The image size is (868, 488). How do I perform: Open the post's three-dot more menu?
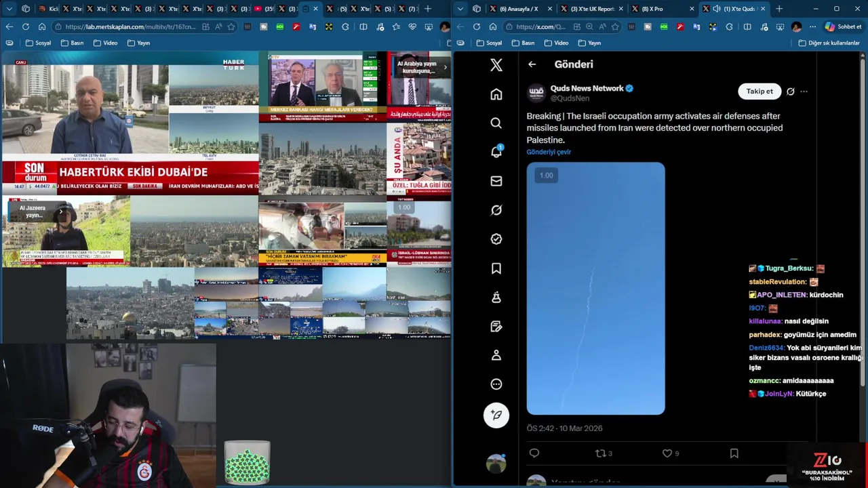(x=804, y=91)
